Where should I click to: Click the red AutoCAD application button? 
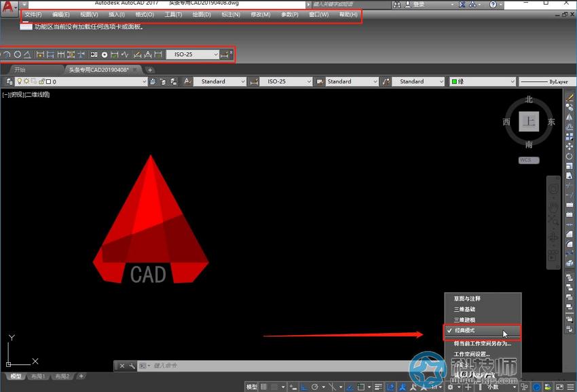pyautogui.click(x=8, y=8)
